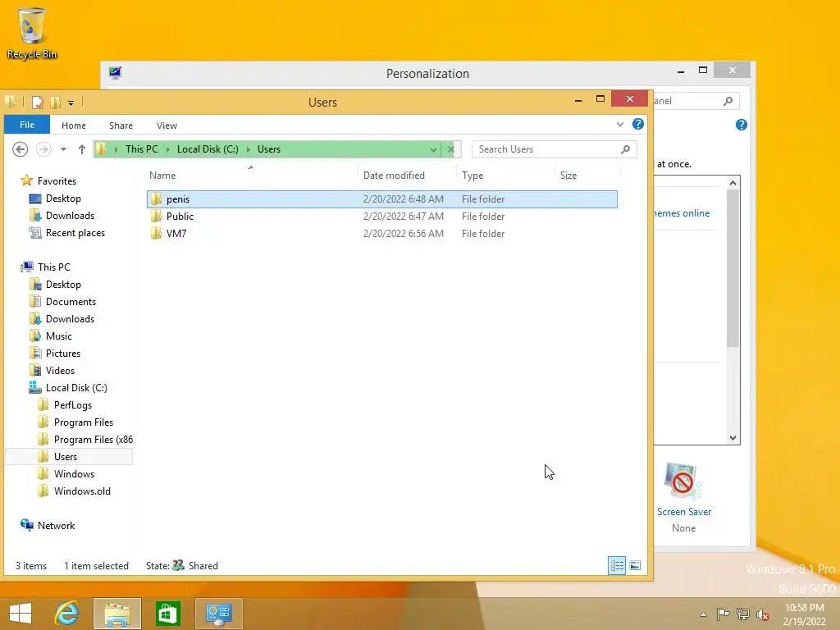Select the VM7 folder
The height and width of the screenshot is (630, 840).
[381, 234]
